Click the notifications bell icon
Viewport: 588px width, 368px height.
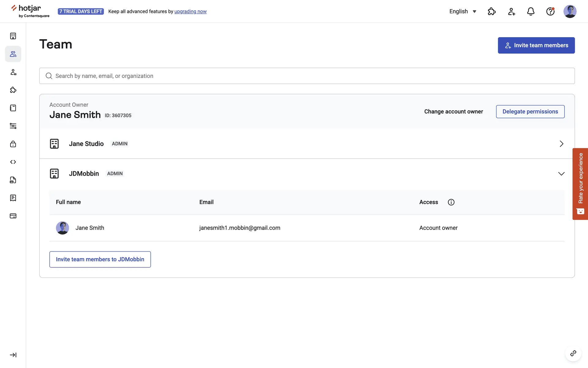[x=531, y=11]
